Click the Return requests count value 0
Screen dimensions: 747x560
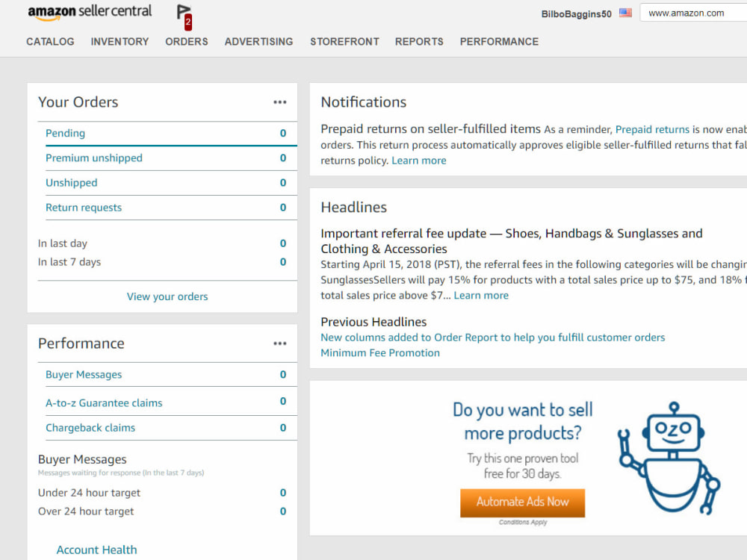(283, 208)
